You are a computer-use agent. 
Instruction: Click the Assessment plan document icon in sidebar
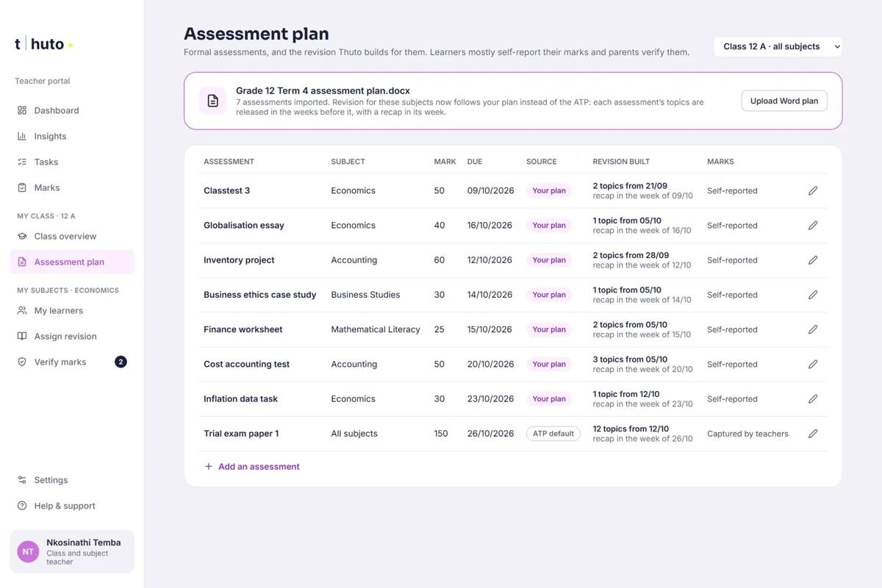pyautogui.click(x=22, y=262)
